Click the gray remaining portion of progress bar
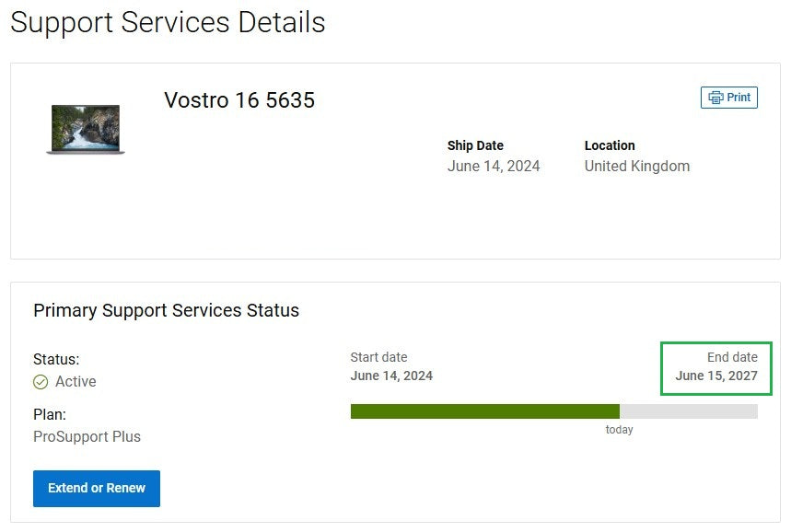 689,411
